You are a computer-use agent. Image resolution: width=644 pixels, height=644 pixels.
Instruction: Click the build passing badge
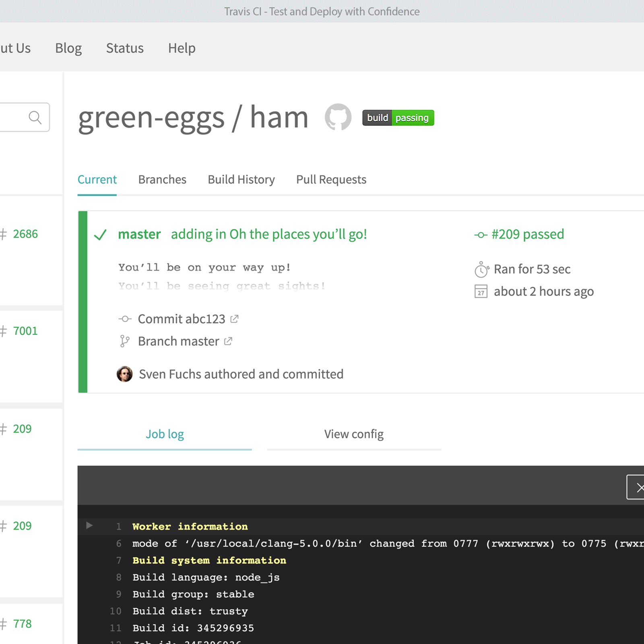(398, 118)
